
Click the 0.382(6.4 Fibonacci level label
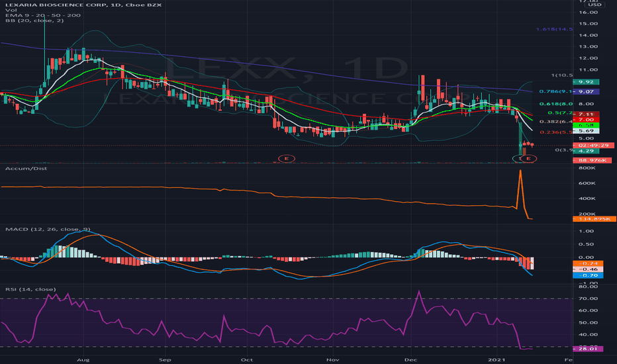pyautogui.click(x=556, y=122)
